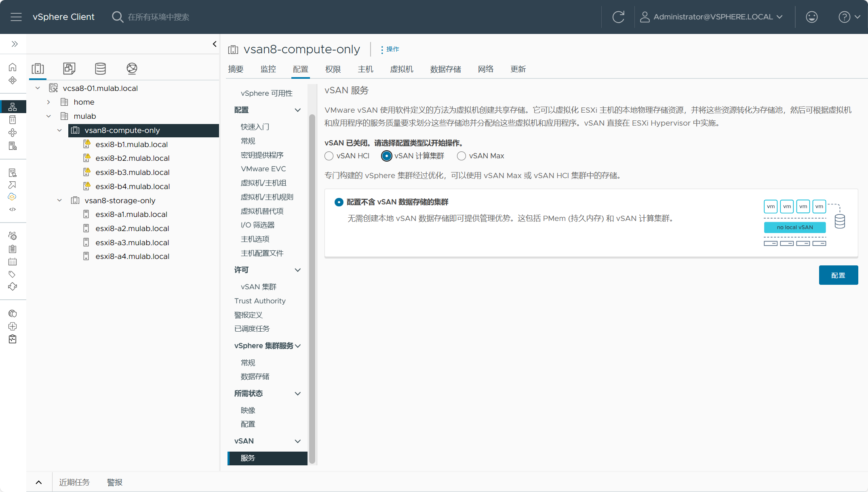Expand the bottom tasks panel
The image size is (868, 492).
pyautogui.click(x=39, y=482)
